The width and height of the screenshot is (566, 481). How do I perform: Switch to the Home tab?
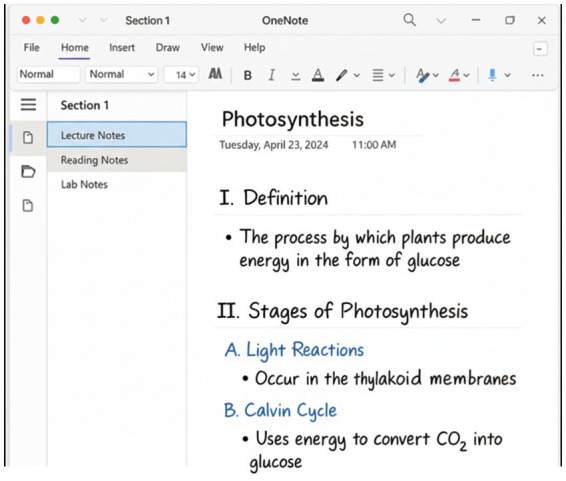[x=74, y=48]
